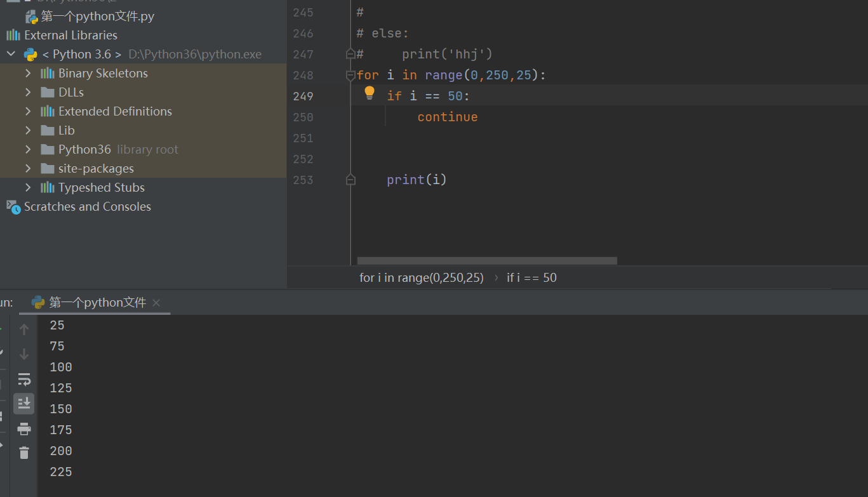Image resolution: width=868 pixels, height=497 pixels.
Task: Click the Lib folder icon
Action: coord(48,130)
